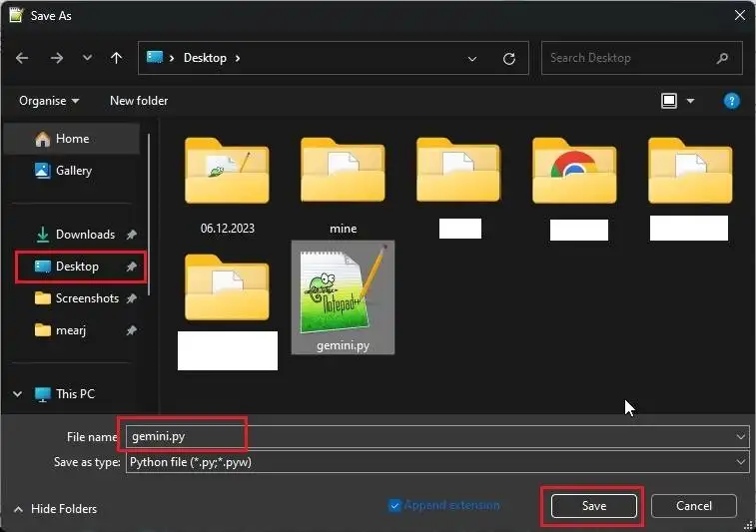Click the Cancel button
Screen dimensions: 756x532
(694, 505)
